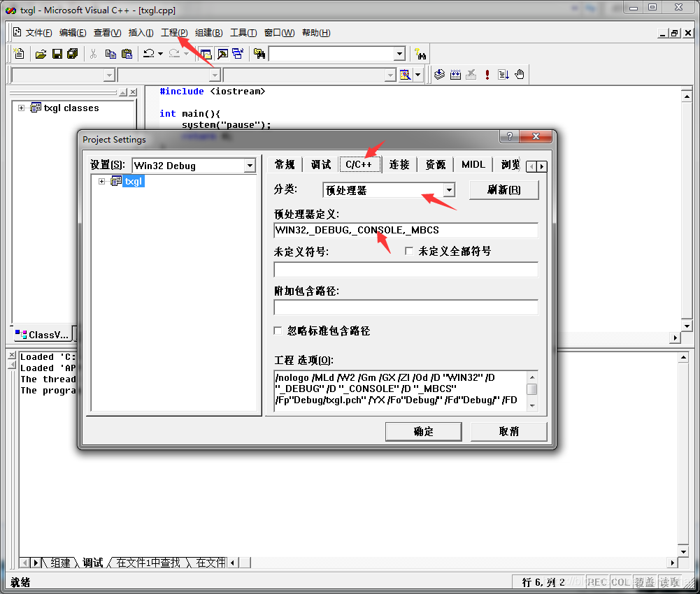Image resolution: width=700 pixels, height=594 pixels.
Task: Click the Go debug toolbar icon
Action: tap(503, 75)
